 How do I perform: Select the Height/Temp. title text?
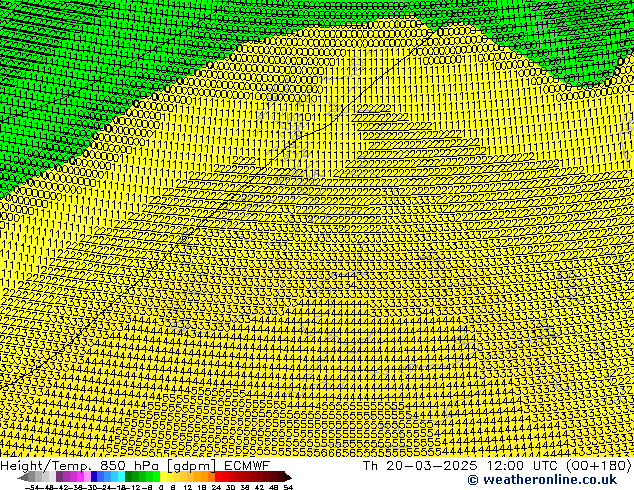point(48,465)
